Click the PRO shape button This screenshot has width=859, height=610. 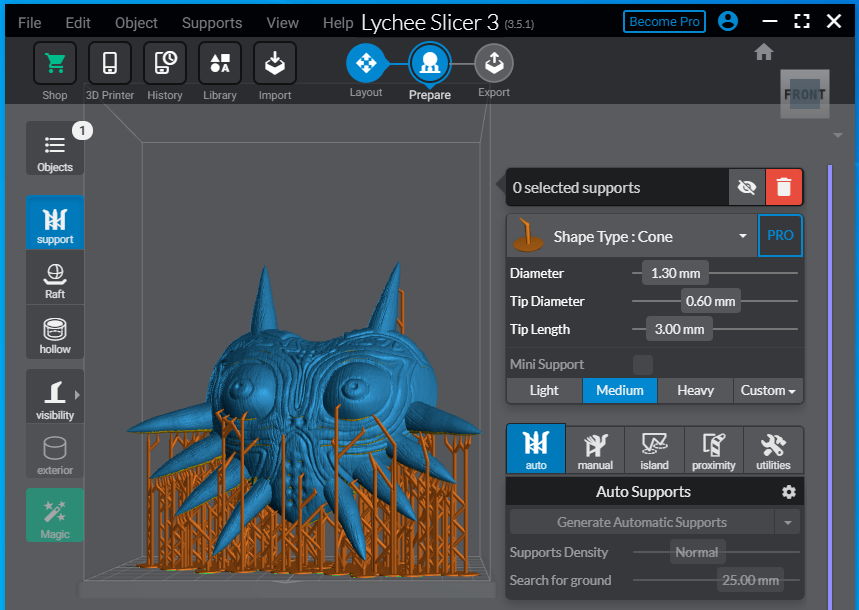coord(780,235)
